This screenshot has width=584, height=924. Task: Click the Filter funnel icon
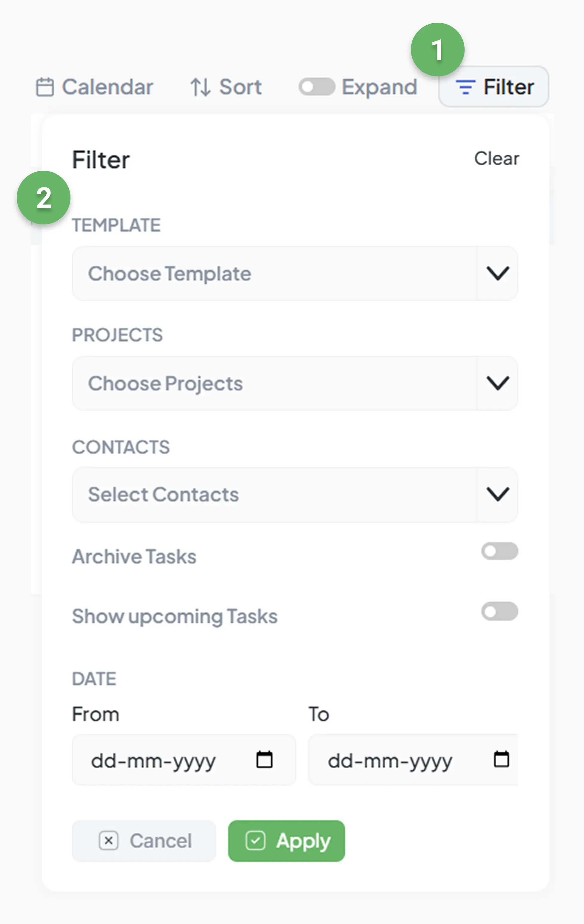click(466, 87)
